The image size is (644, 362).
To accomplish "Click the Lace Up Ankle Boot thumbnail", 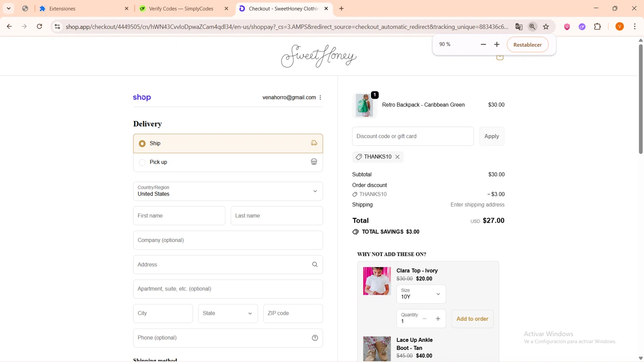I will point(377,349).
